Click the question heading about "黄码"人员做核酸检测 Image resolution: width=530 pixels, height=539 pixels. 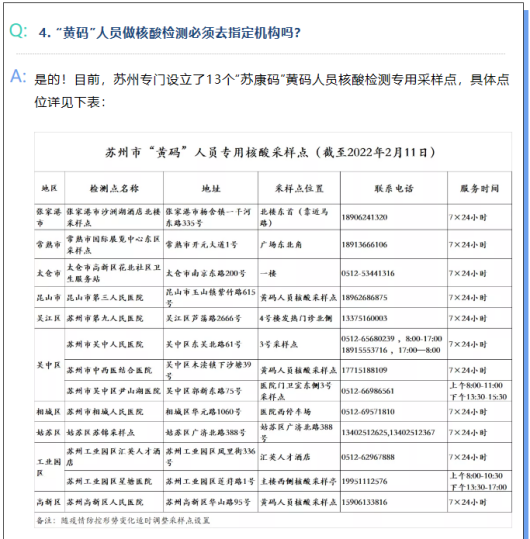tap(169, 33)
